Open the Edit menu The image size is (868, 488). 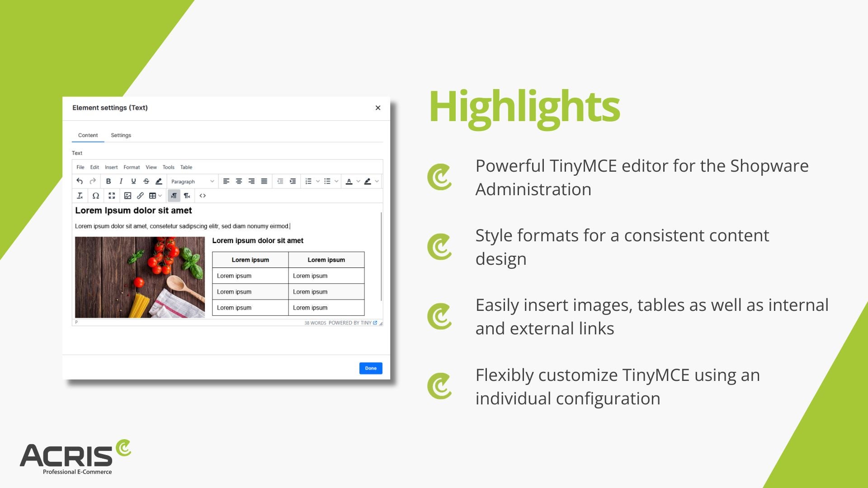pyautogui.click(x=94, y=167)
